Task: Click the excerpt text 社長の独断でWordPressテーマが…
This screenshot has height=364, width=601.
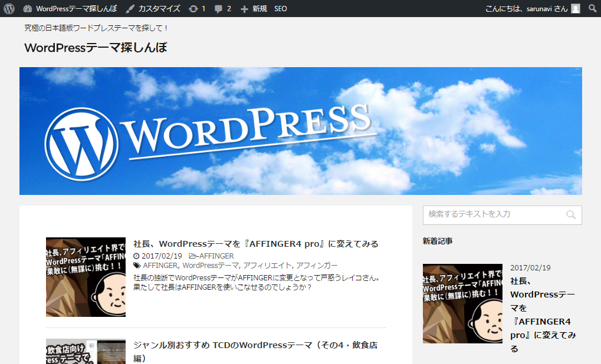Action: (257, 283)
